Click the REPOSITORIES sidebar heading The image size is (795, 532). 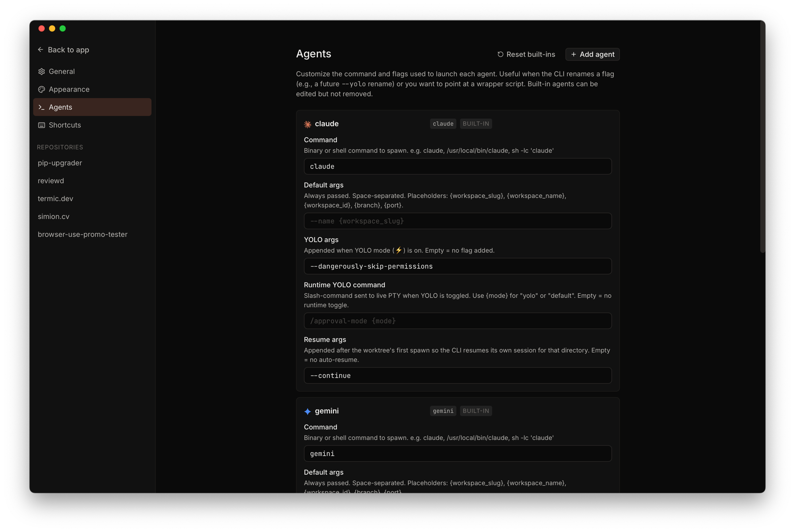[60, 147]
